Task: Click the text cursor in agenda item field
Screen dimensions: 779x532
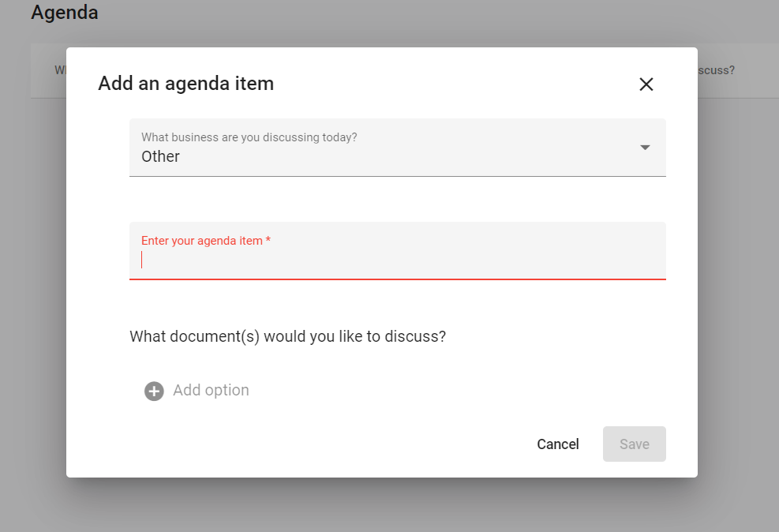Action: coord(142,260)
